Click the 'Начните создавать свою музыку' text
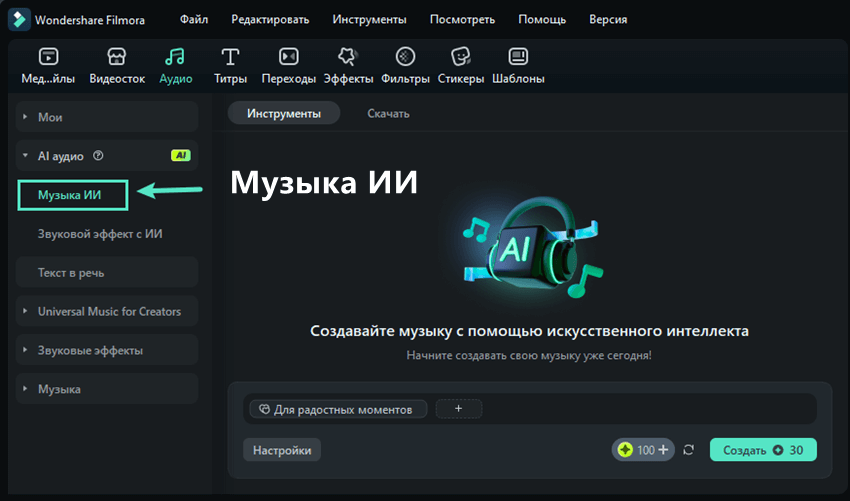Viewport: 850px width, 501px height. (529, 356)
